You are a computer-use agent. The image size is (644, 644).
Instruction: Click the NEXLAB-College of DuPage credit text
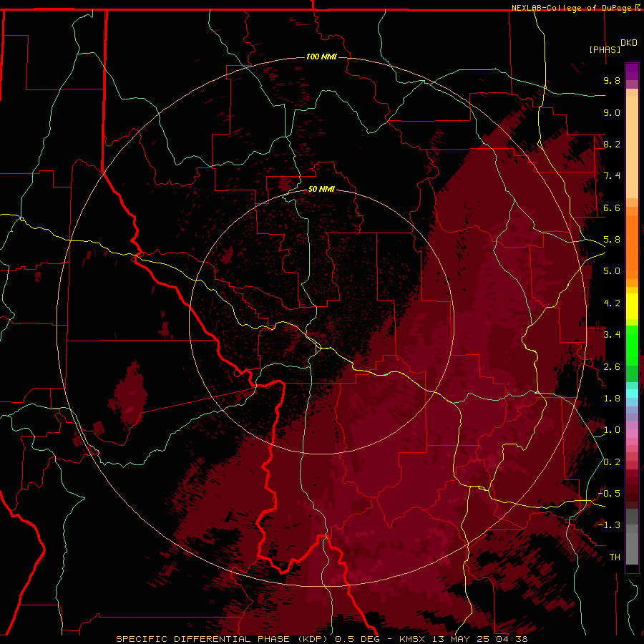[572, 8]
